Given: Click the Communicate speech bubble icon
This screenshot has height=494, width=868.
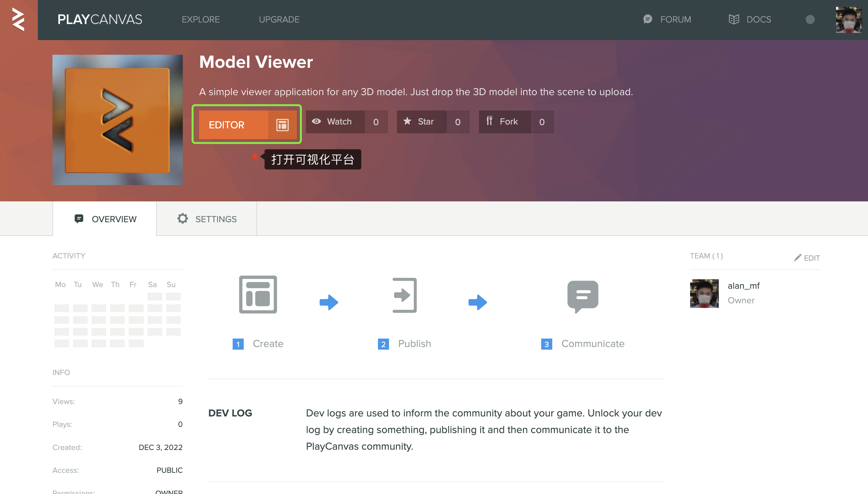Looking at the screenshot, I should 582,296.
